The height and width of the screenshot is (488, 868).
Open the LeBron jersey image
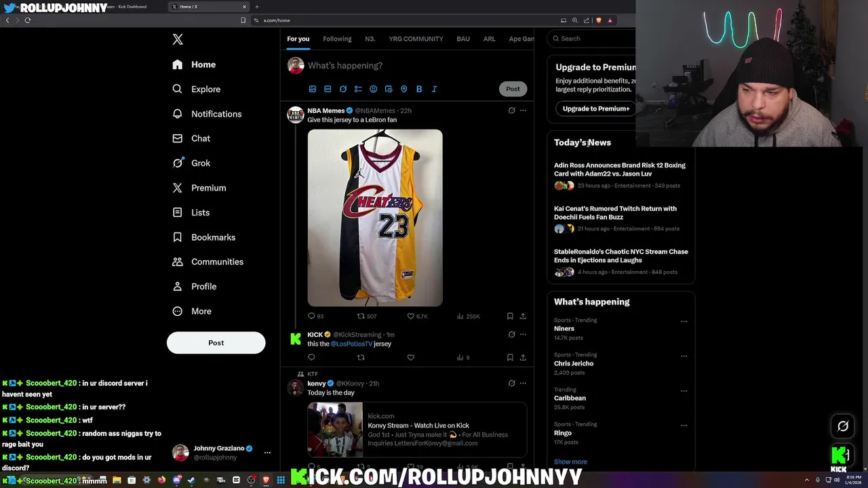click(x=375, y=218)
